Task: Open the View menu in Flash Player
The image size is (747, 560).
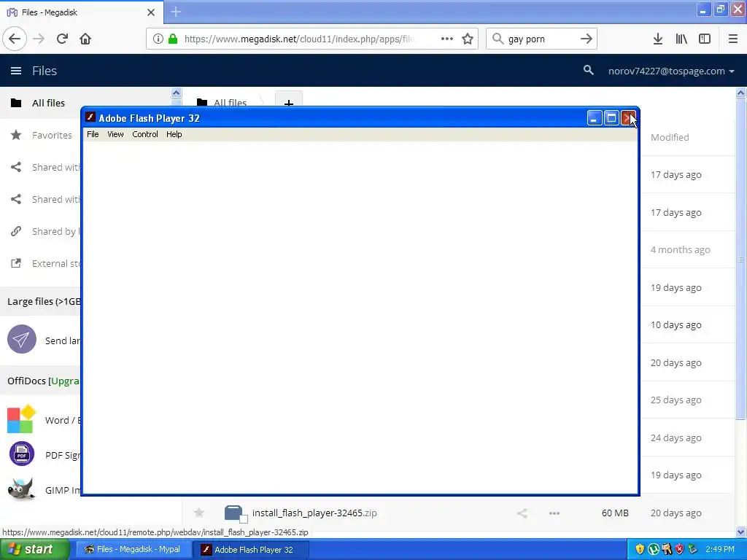Action: pos(115,134)
